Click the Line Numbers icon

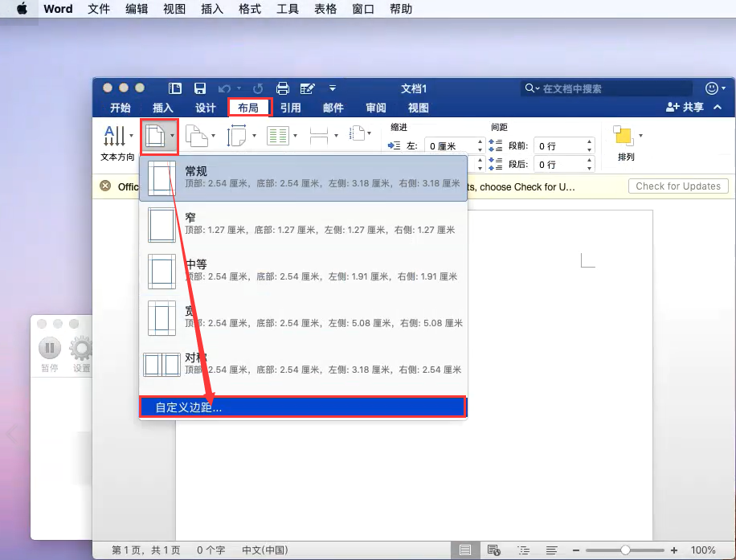(x=358, y=133)
